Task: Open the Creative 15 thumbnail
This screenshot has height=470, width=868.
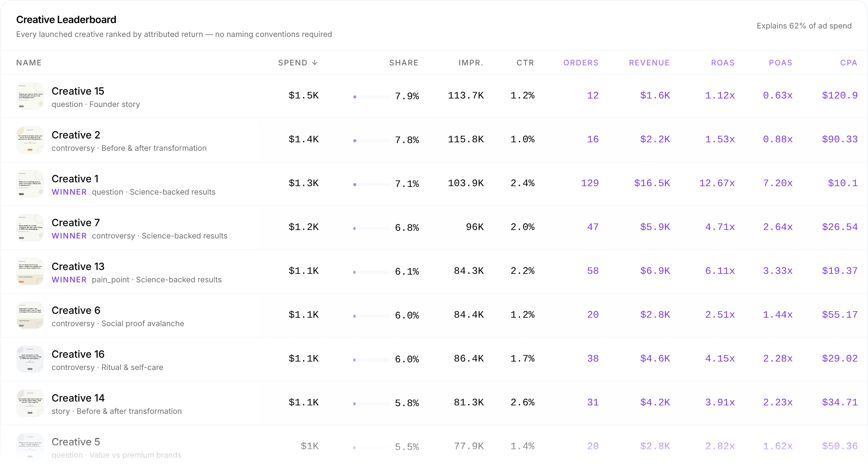Action: [x=30, y=96]
